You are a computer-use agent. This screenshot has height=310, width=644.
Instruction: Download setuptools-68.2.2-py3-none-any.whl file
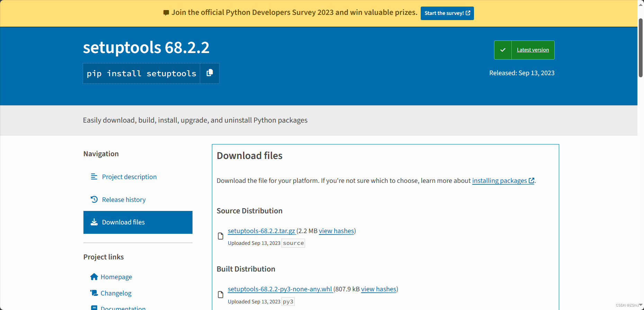280,289
